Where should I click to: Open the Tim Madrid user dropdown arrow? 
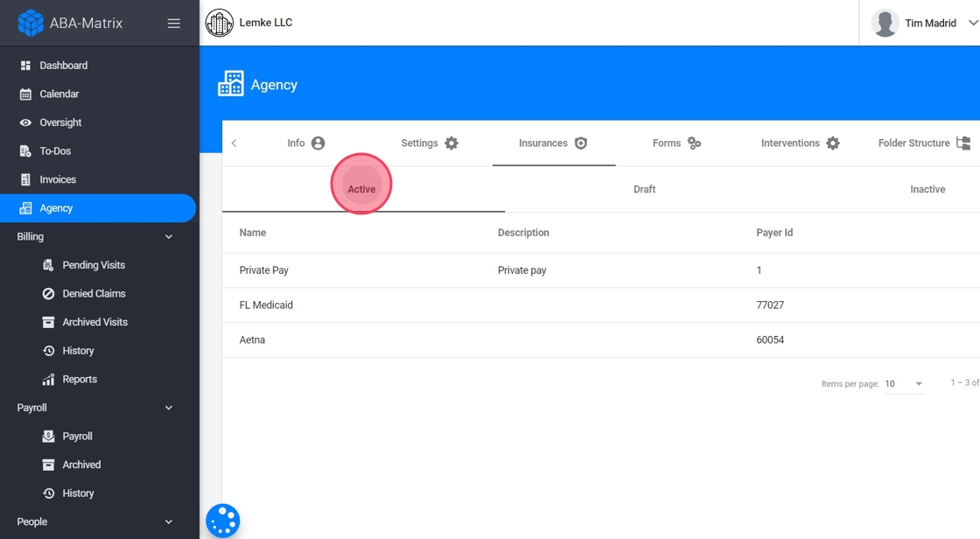(972, 23)
